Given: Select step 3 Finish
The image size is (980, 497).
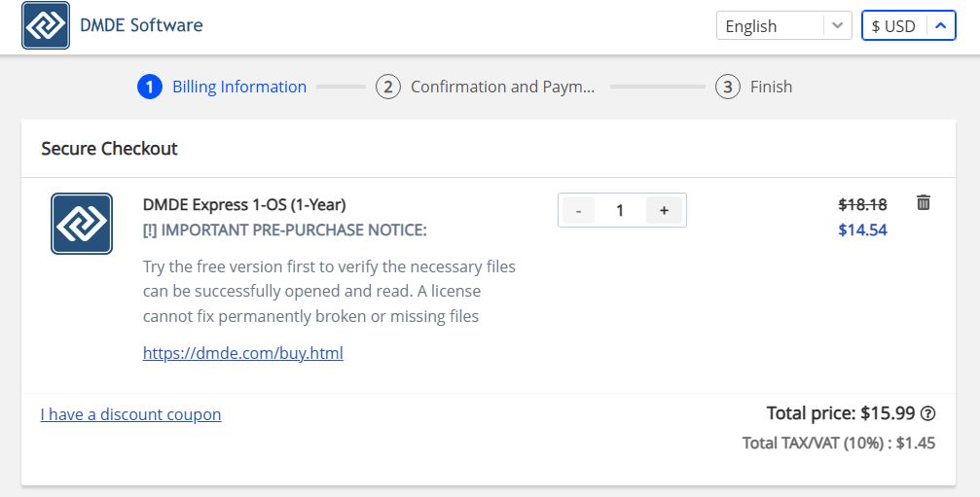Looking at the screenshot, I should (754, 87).
